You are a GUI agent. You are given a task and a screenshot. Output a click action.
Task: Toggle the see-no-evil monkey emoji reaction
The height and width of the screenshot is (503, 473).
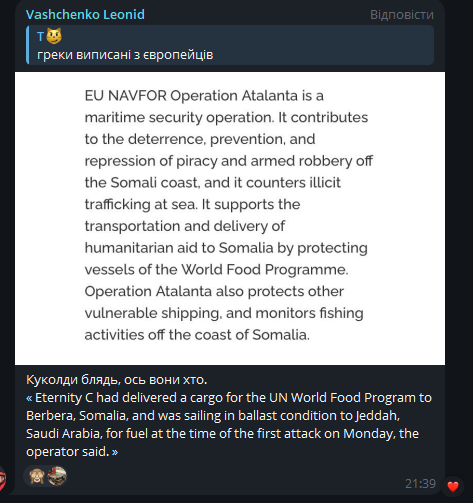(x=37, y=476)
